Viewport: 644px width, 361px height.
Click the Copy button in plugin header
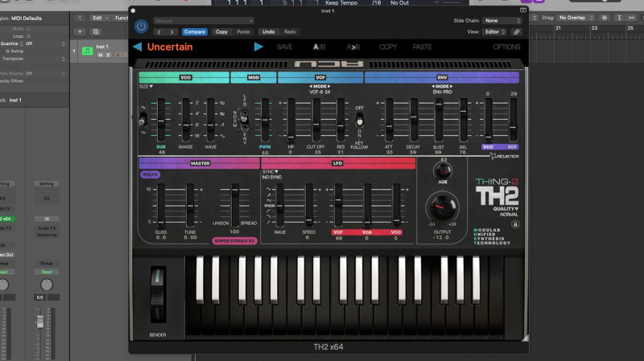(x=221, y=31)
